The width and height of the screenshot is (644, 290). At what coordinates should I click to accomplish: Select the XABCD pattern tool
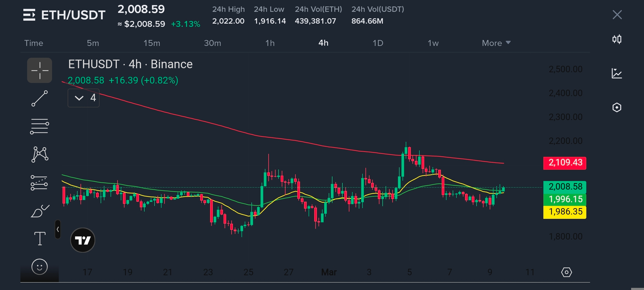(x=40, y=154)
